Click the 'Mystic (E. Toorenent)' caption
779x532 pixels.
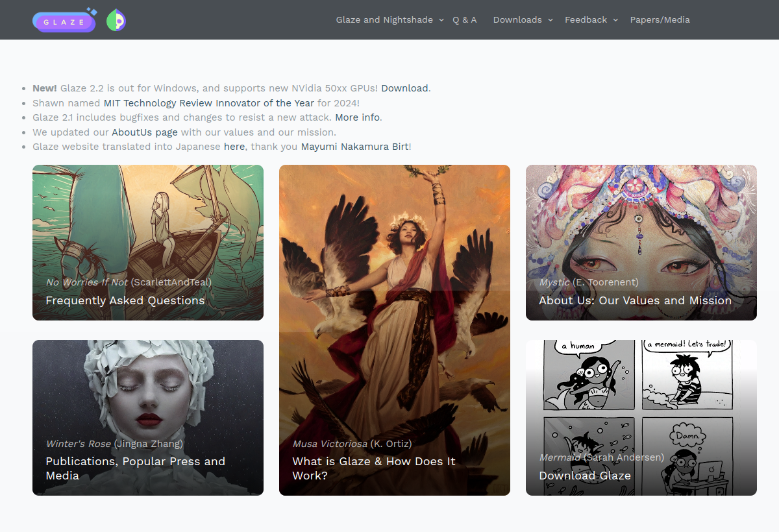589,282
